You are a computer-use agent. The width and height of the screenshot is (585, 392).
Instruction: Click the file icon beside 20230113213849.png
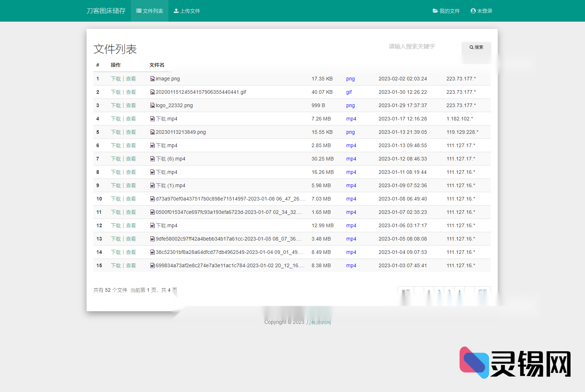[152, 132]
